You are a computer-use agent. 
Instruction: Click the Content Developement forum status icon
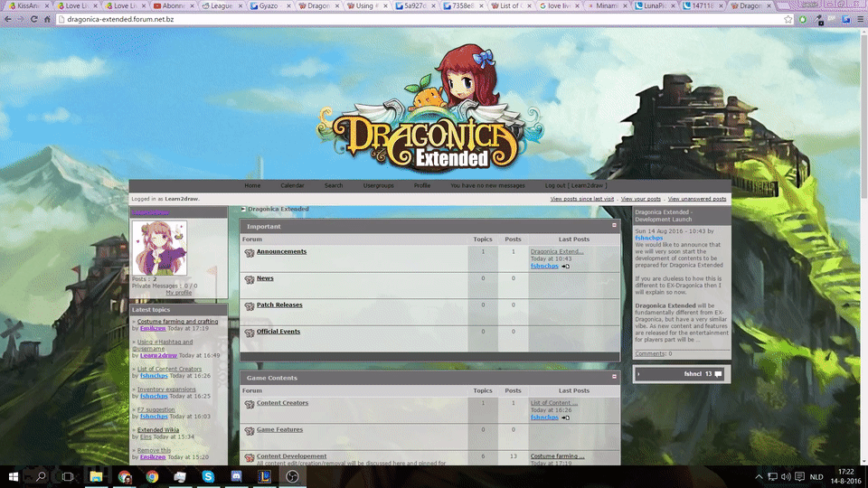click(250, 457)
